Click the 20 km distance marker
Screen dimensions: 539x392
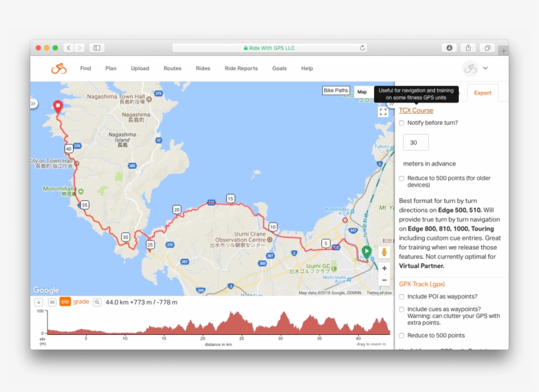point(177,209)
